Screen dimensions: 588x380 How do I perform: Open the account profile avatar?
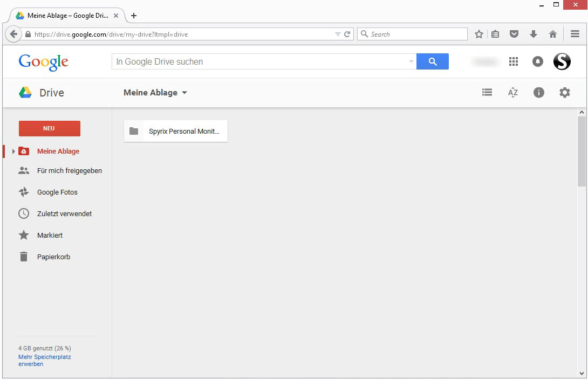click(x=562, y=61)
